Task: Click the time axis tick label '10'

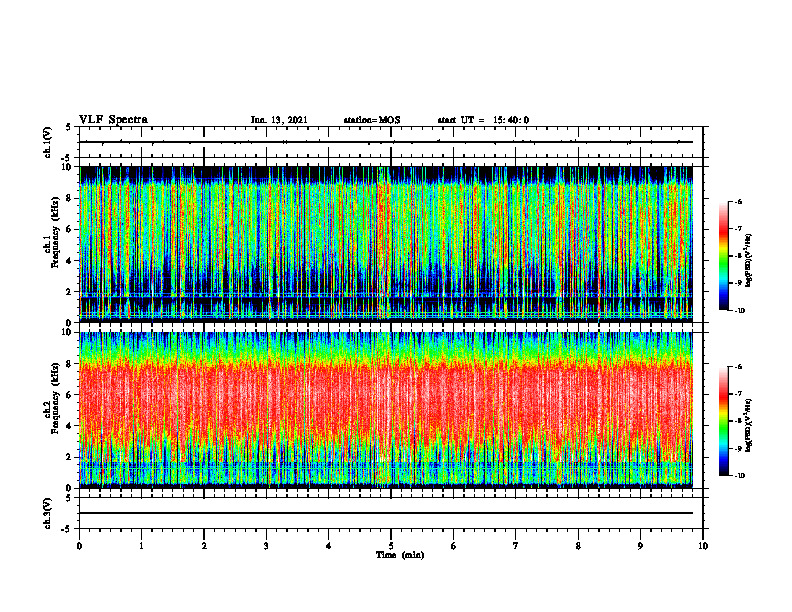Action: click(x=703, y=546)
